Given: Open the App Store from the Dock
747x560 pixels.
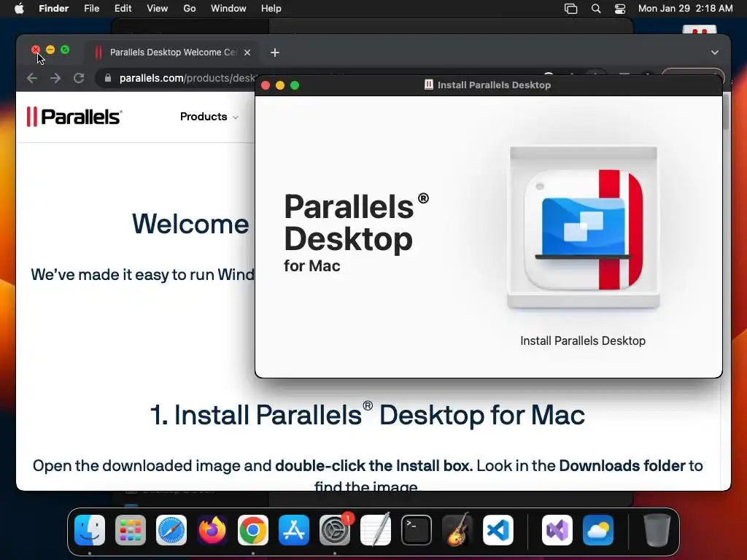Looking at the screenshot, I should point(294,530).
